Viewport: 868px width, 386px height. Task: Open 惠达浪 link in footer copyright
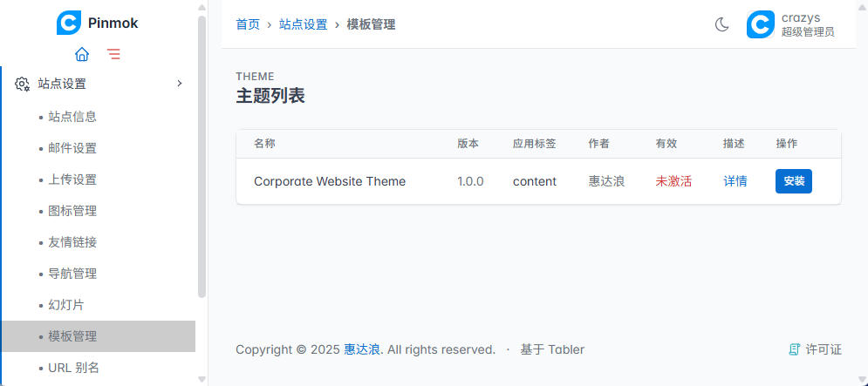click(x=362, y=349)
